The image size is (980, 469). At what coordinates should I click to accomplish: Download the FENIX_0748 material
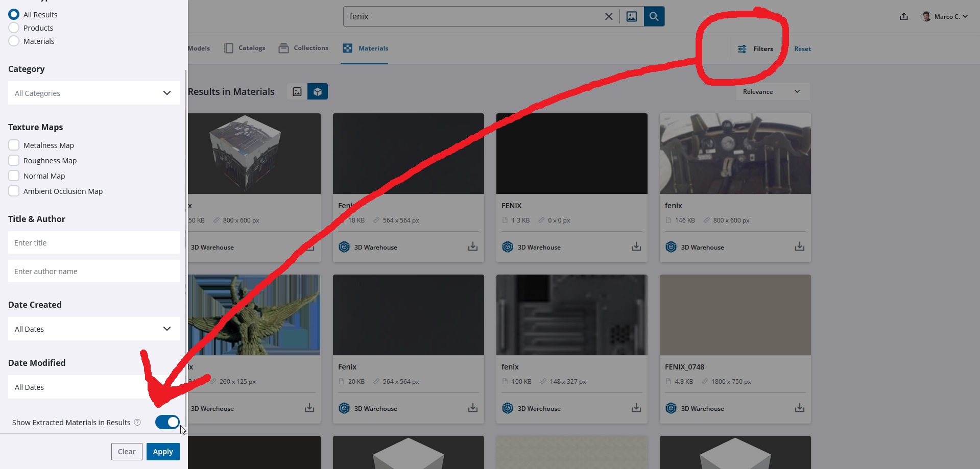[799, 408]
